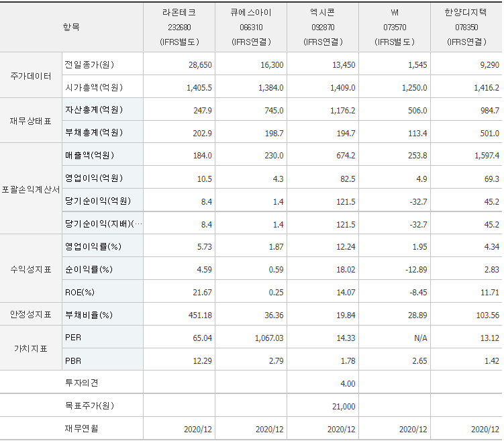Screen dimensions: 504x441
Task: Click the 엑시콘 092870 column header
Action: point(323,27)
